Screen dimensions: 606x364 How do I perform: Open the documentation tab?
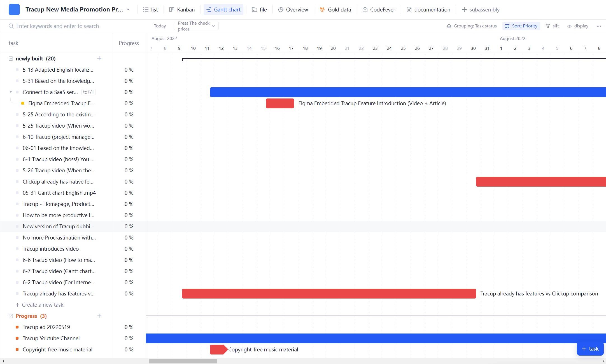428,10
